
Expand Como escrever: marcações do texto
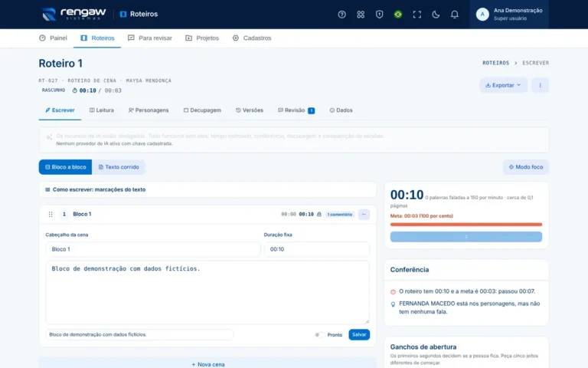207,189
